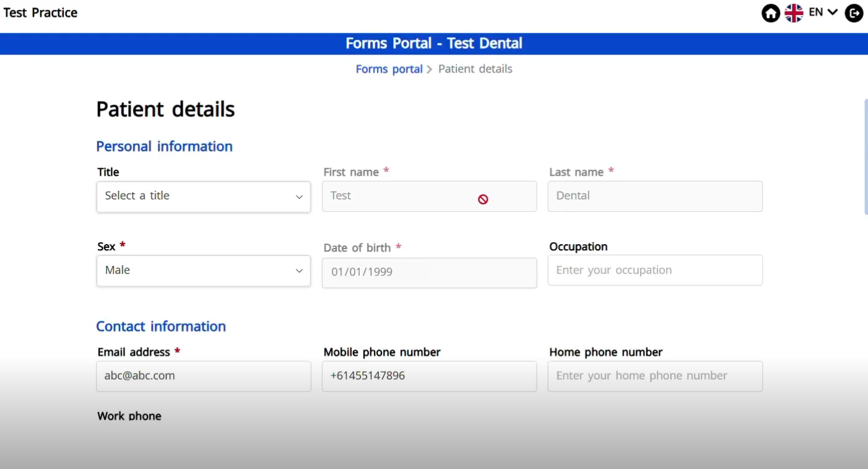Open the EN language dropdown

pyautogui.click(x=822, y=12)
